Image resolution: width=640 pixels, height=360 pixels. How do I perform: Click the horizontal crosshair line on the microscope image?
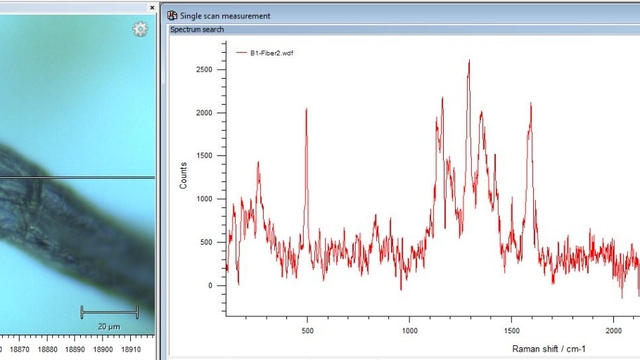pos(78,178)
